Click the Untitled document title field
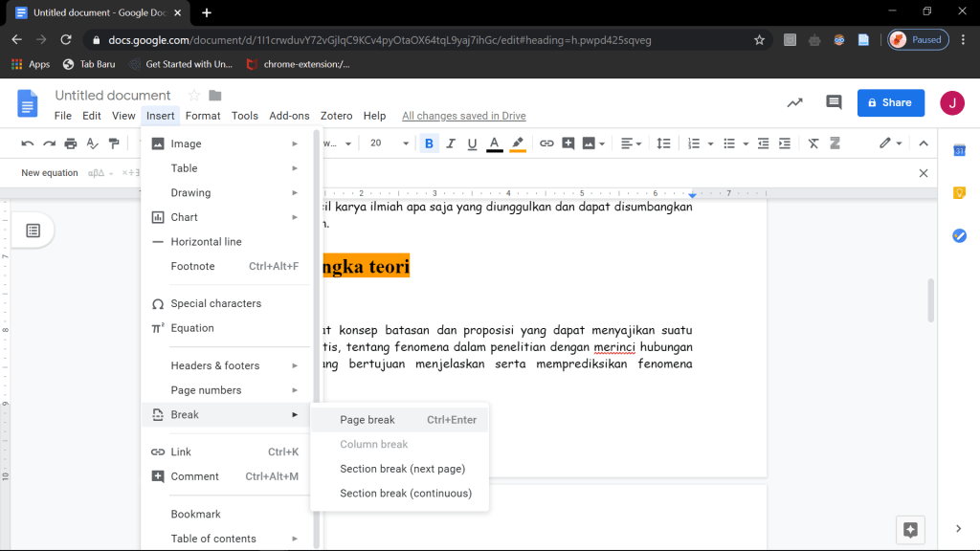Screen dimensions: 980x551 [113, 95]
